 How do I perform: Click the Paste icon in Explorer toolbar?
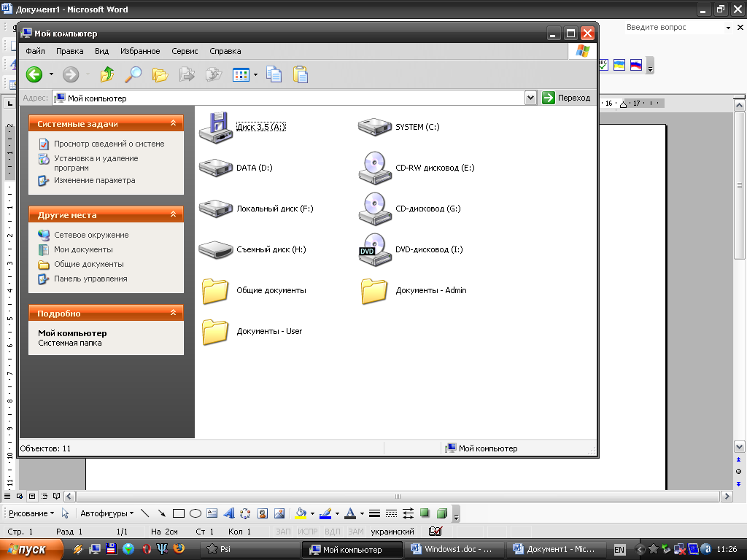click(301, 74)
